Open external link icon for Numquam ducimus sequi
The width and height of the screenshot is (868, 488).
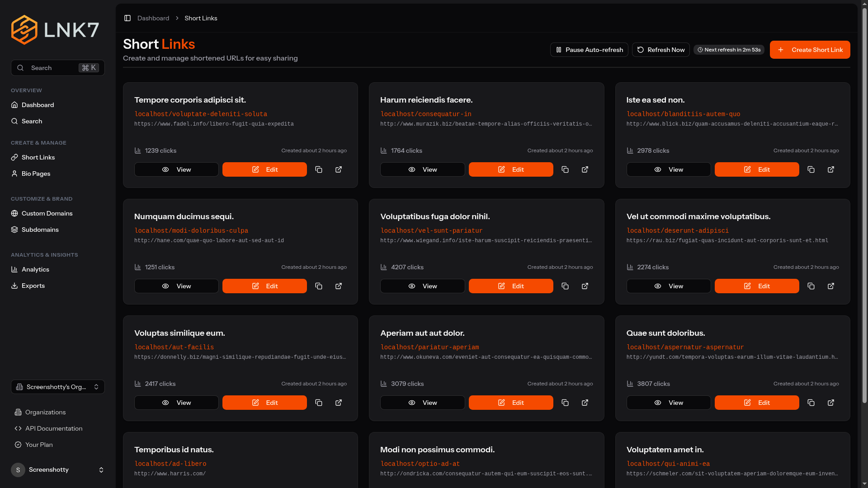pos(339,286)
